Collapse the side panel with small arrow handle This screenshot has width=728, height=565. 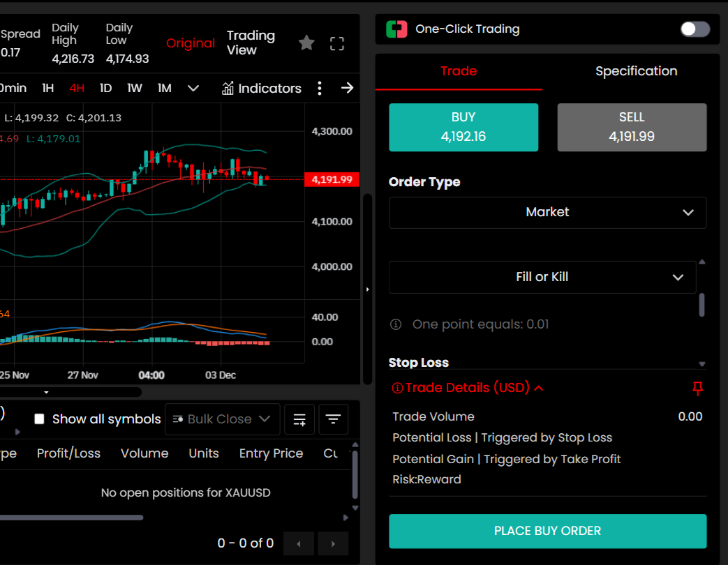pyautogui.click(x=367, y=289)
